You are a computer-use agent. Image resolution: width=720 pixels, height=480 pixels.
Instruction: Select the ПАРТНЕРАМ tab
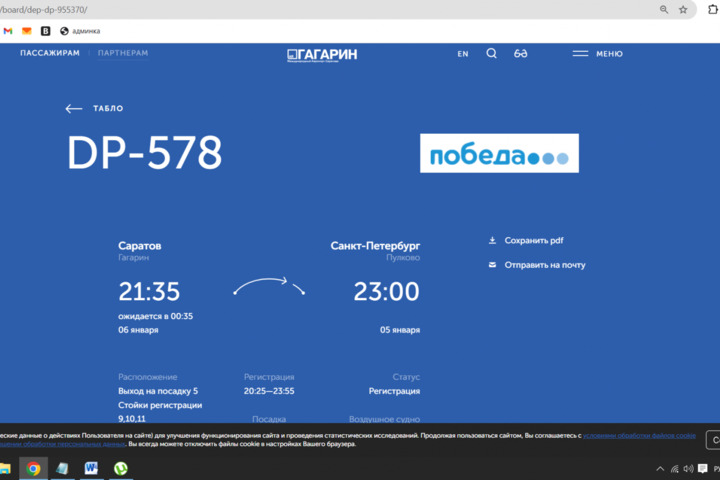(x=123, y=53)
